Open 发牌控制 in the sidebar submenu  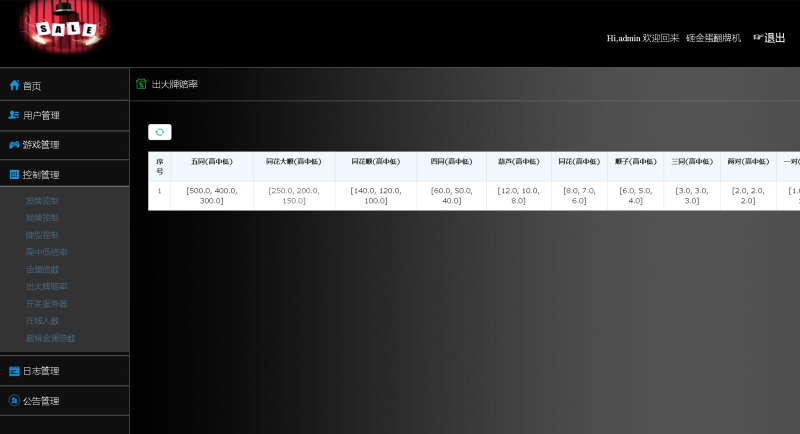pyautogui.click(x=42, y=201)
